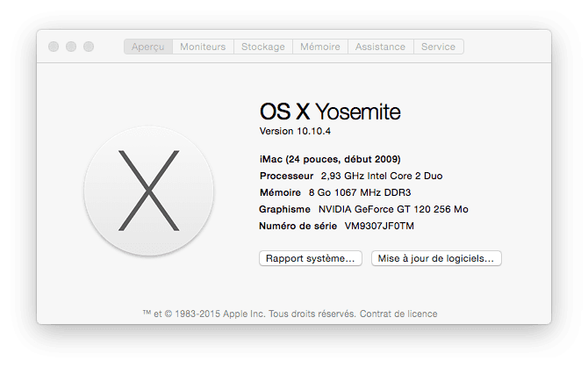Open the Contrat de licence link
Screen dimensions: 588x368
[x=398, y=314]
